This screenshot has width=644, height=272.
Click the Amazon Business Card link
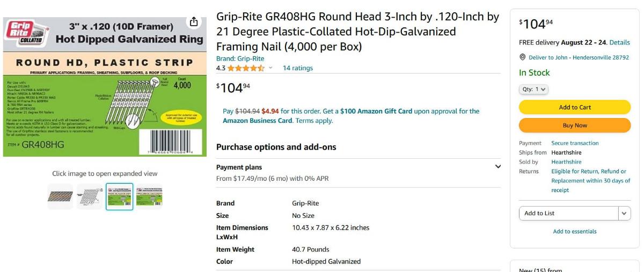point(257,121)
